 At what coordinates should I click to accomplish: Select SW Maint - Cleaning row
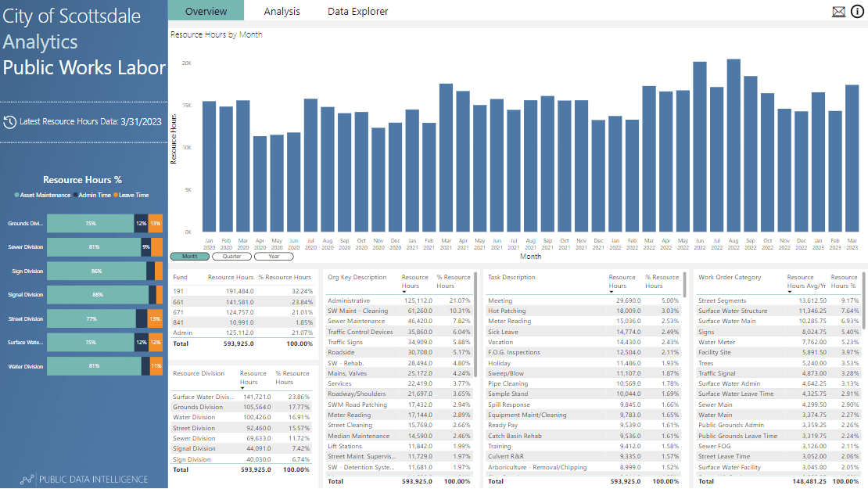coord(399,311)
